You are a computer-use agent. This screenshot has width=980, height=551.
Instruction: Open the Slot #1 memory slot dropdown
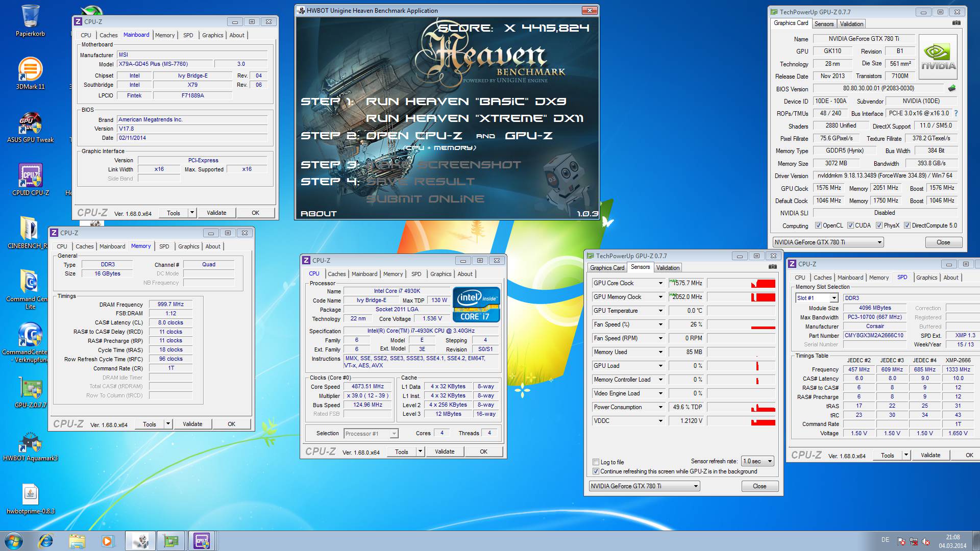click(x=817, y=298)
